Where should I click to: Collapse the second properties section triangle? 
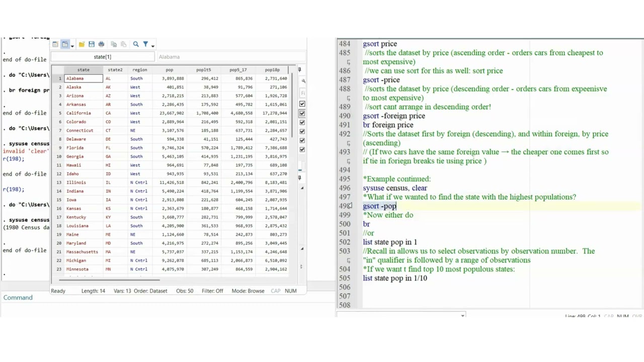(x=302, y=248)
